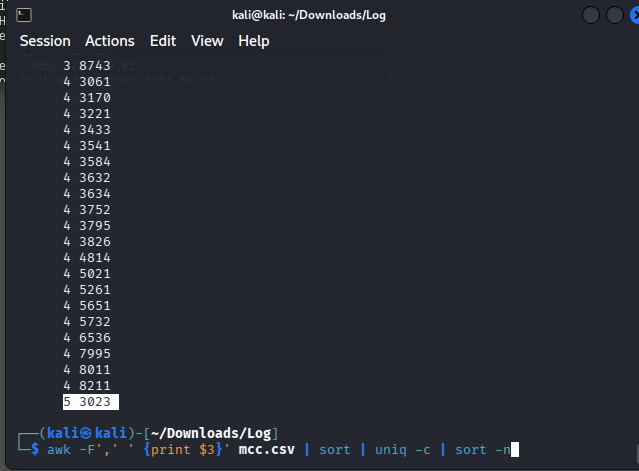The height and width of the screenshot is (471, 639).
Task: Click the 'mcc.csv' filename in command
Action: tap(267, 450)
